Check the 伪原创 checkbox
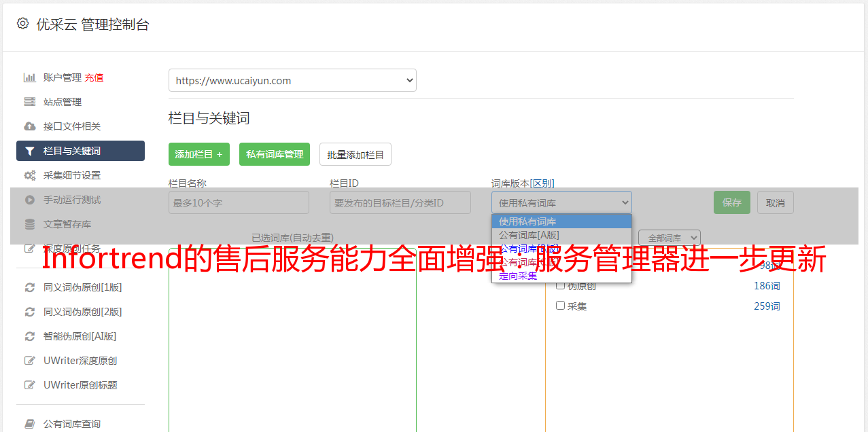 pyautogui.click(x=561, y=285)
